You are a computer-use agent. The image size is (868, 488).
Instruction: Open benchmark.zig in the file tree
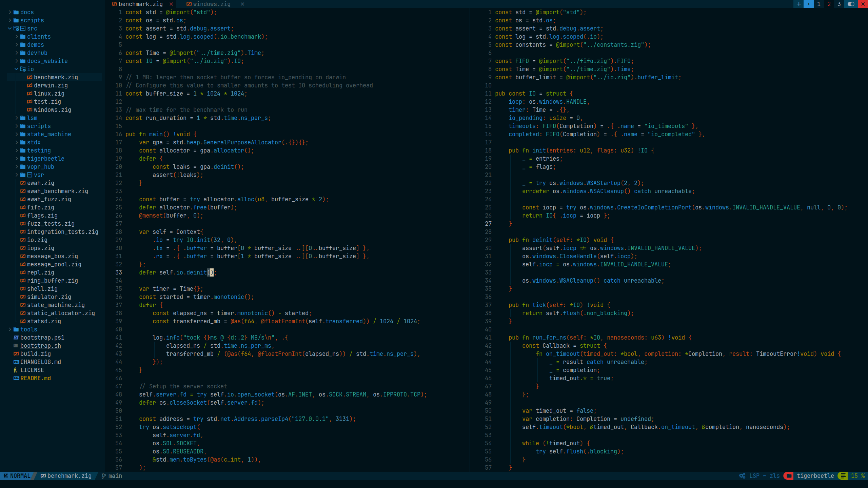point(56,77)
